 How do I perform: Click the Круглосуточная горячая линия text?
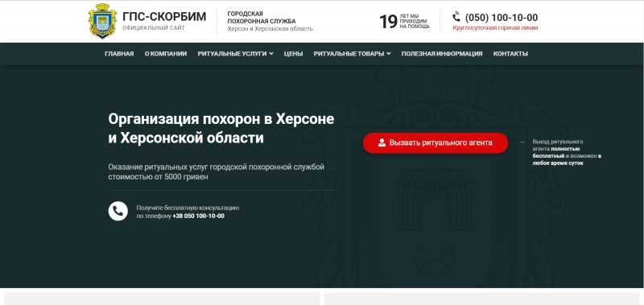495,28
